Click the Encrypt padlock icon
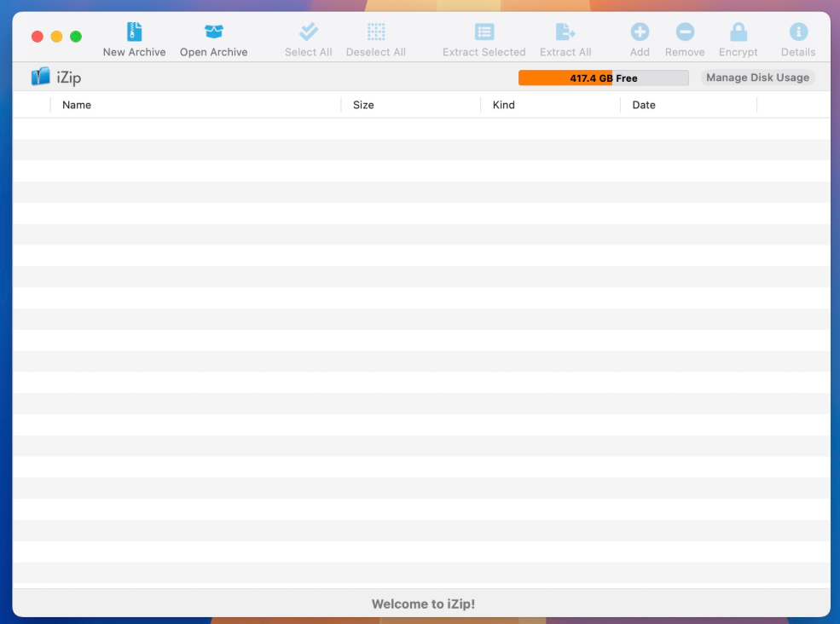Image resolution: width=840 pixels, height=624 pixels. tap(738, 32)
